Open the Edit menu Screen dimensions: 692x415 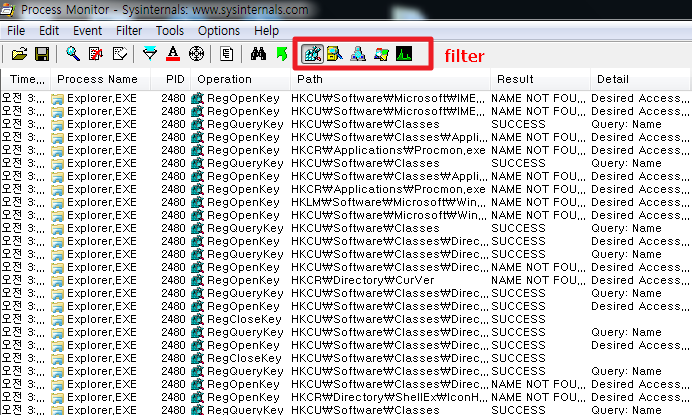click(x=49, y=31)
